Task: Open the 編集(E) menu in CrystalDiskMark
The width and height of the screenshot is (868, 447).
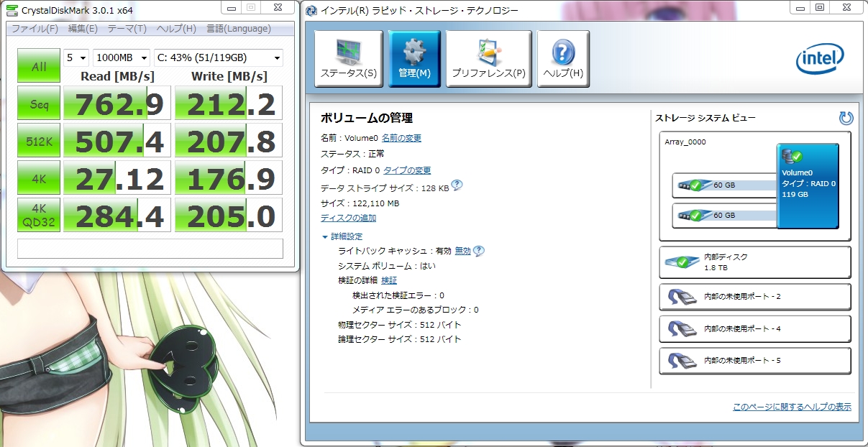Action: (x=83, y=29)
